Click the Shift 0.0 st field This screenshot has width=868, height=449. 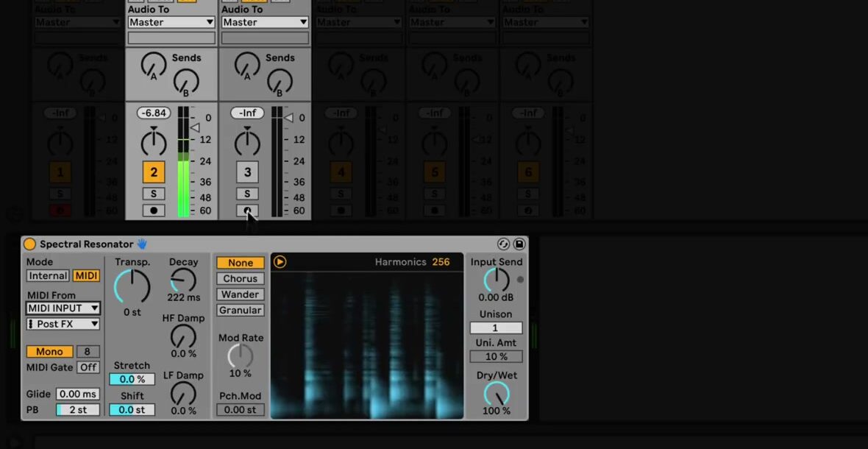[x=132, y=410]
